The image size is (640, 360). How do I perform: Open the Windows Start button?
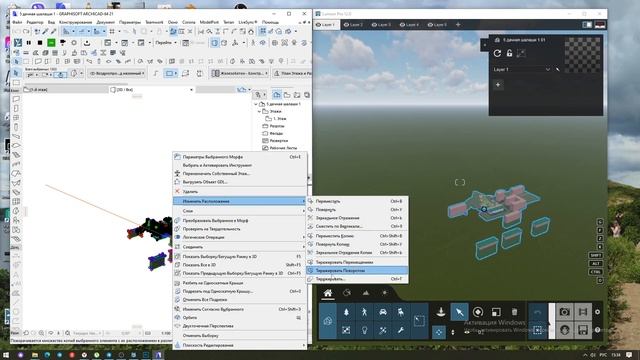coord(6,355)
